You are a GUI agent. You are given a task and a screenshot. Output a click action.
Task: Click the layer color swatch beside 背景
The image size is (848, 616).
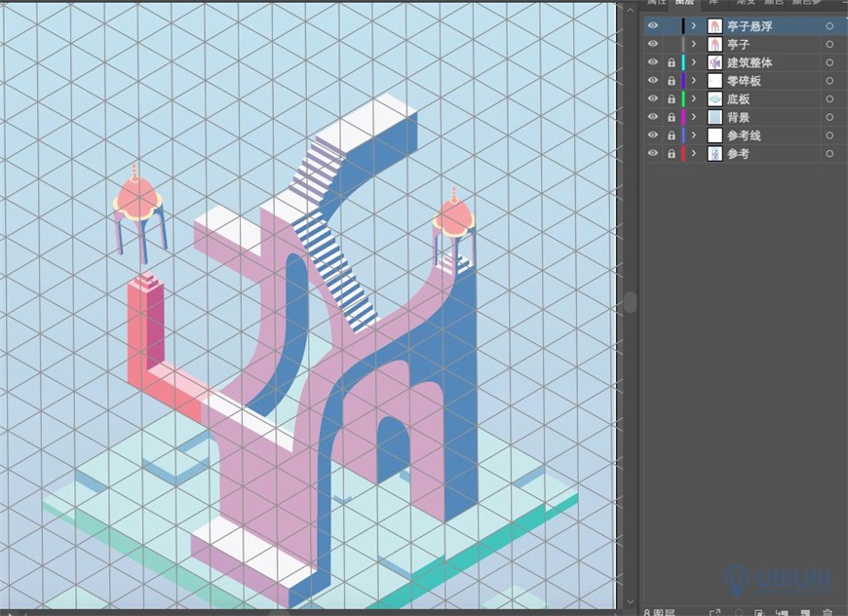684,117
